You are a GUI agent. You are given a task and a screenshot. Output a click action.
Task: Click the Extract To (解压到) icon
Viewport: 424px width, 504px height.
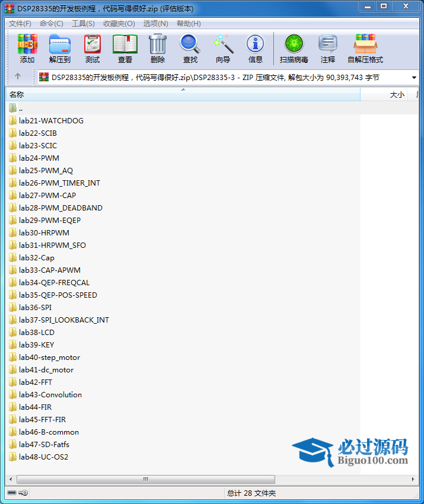pos(60,48)
